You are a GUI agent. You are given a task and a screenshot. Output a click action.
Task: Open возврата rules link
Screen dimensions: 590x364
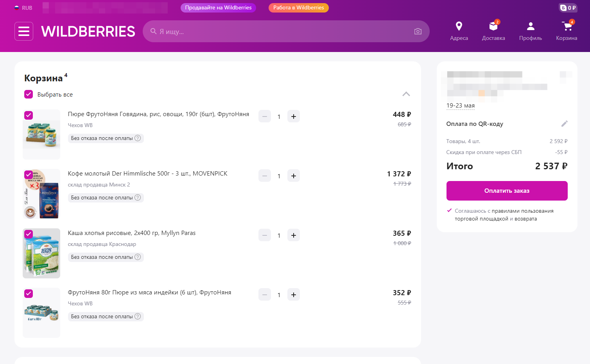tap(525, 219)
